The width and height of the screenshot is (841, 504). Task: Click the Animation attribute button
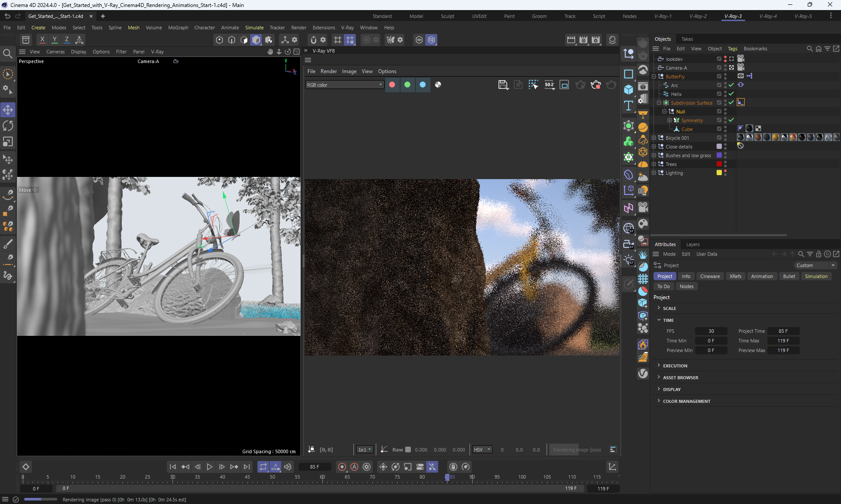pos(762,276)
